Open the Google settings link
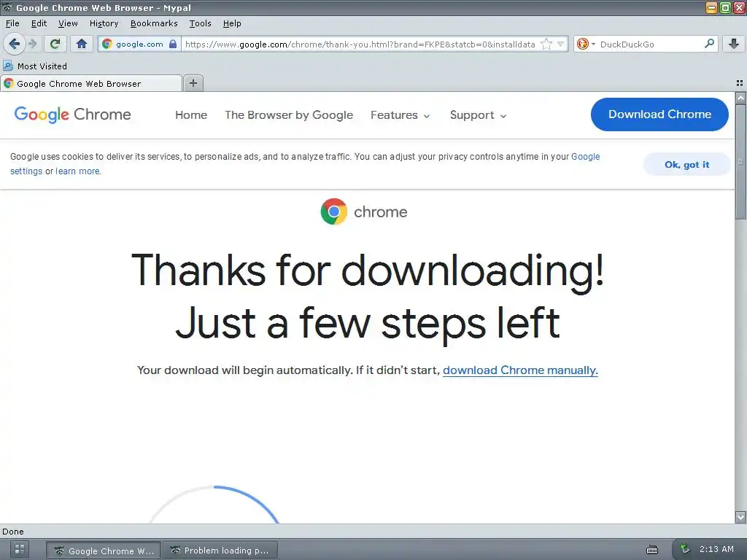Image resolution: width=747 pixels, height=560 pixels. click(586, 156)
